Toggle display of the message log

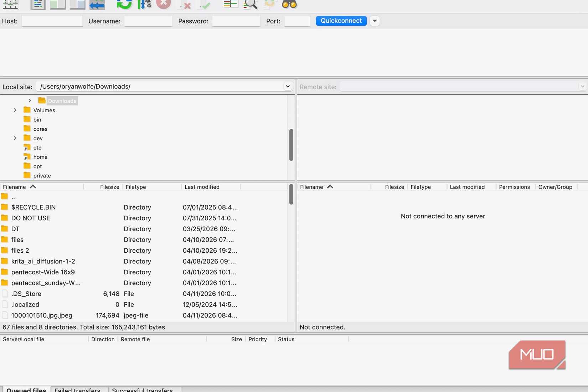pyautogui.click(x=37, y=5)
